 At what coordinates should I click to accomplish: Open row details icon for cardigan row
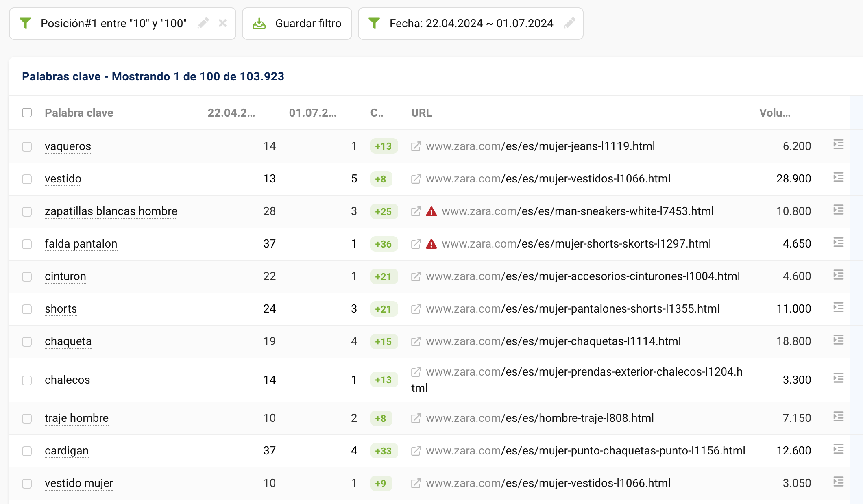point(838,450)
